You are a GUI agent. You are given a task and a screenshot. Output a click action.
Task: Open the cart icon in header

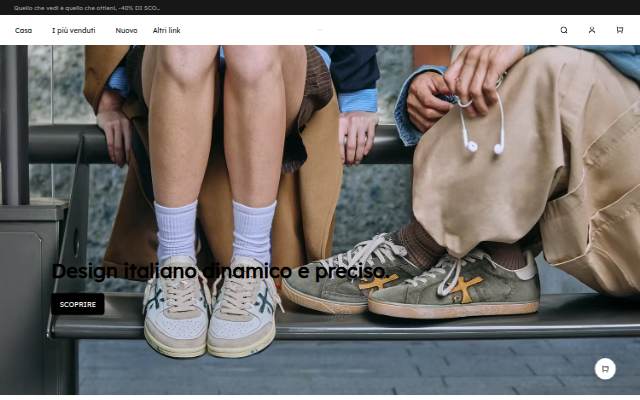(x=620, y=30)
